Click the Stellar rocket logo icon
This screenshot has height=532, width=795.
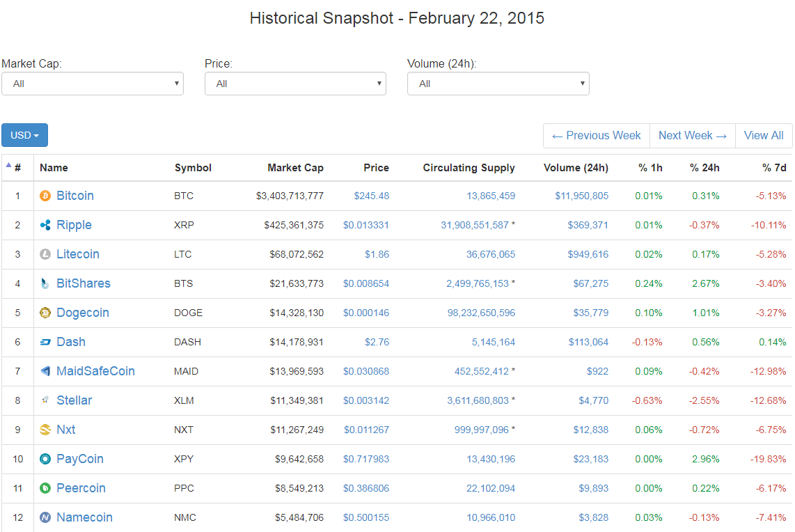(45, 400)
